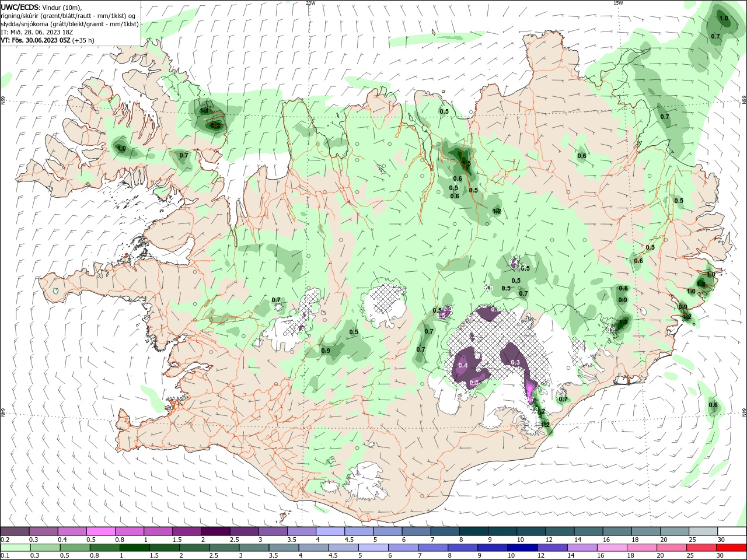
Task: Select the grey-blue rain swatch labeled 3.5
Action: coord(283,548)
